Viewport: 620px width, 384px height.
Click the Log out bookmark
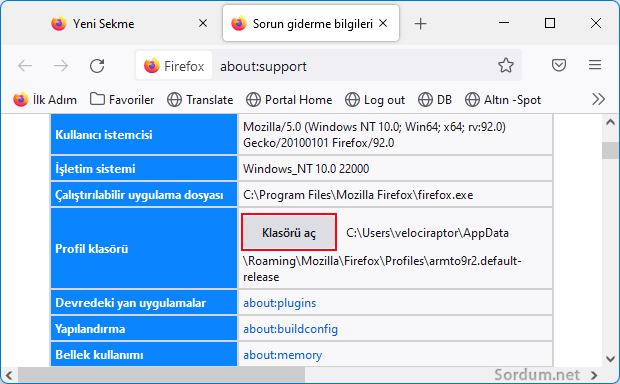375,100
